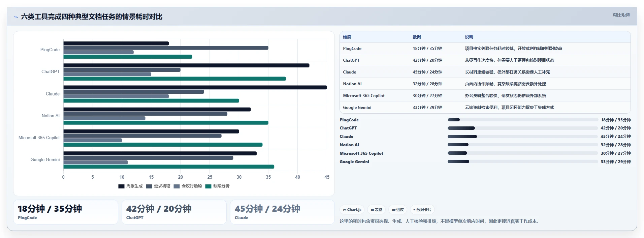Image resolution: width=644 pixels, height=238 pixels.
Task: Click Microsoft 365 Copilot's shortest grey bar
Action: pyautogui.click(x=93, y=140)
